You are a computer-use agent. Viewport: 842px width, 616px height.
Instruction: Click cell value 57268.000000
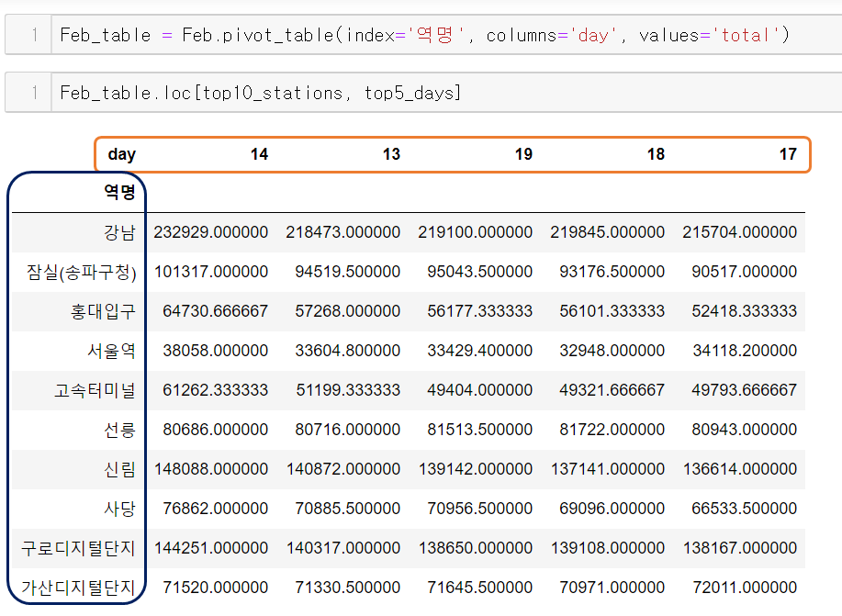[x=347, y=311]
